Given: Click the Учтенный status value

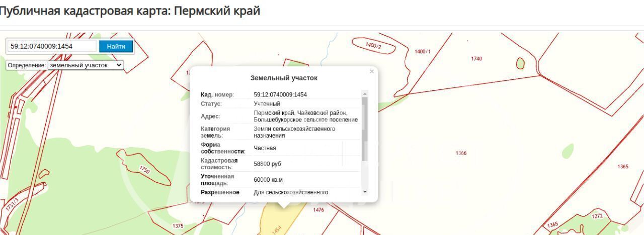Looking at the screenshot, I should (x=267, y=104).
